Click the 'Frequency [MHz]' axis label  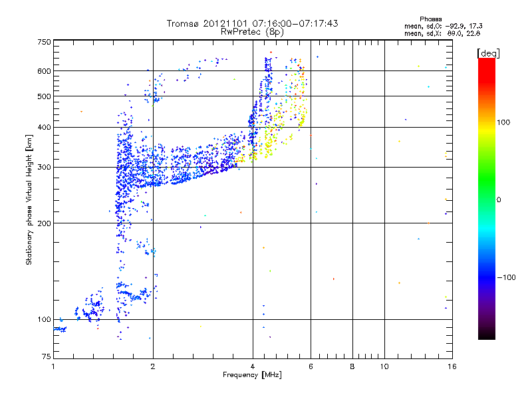click(252, 375)
